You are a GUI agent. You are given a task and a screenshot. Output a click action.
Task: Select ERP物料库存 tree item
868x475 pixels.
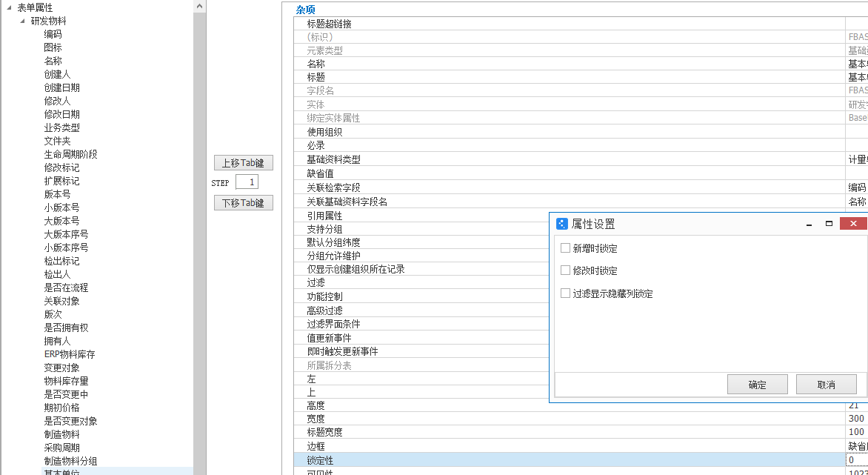click(x=70, y=354)
